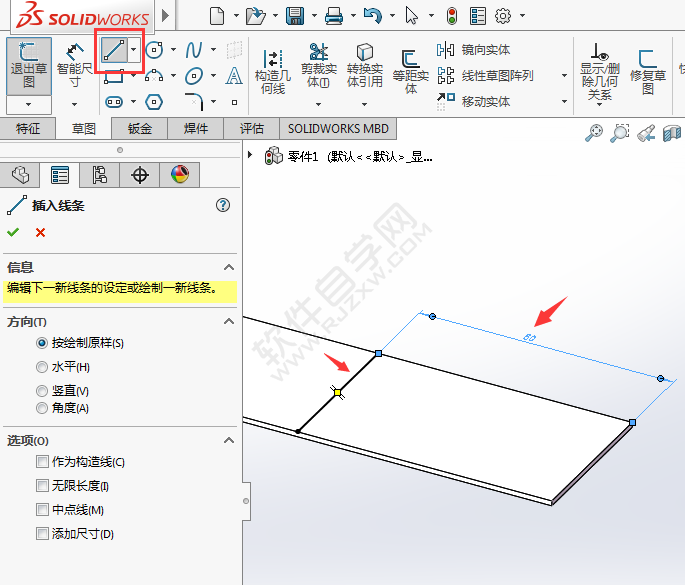This screenshot has height=585, width=685.
Task: Collapse the Orientation section
Action: coord(228,322)
